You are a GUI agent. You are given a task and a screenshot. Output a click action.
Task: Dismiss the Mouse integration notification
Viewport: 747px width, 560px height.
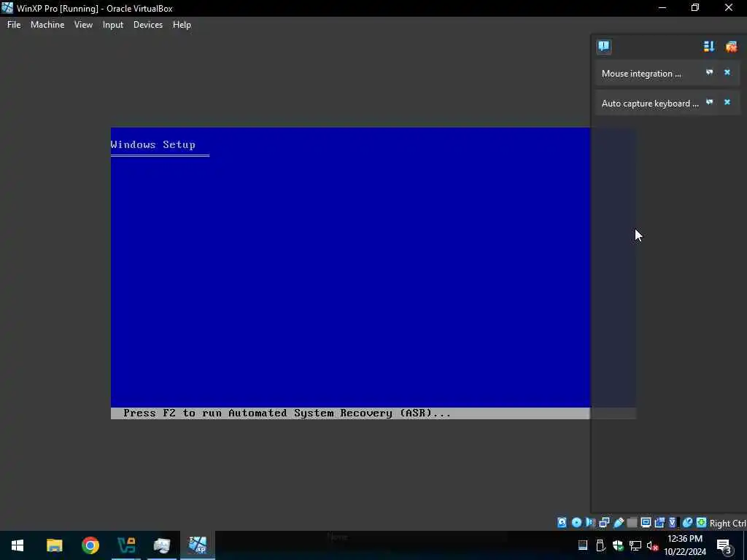727,72
